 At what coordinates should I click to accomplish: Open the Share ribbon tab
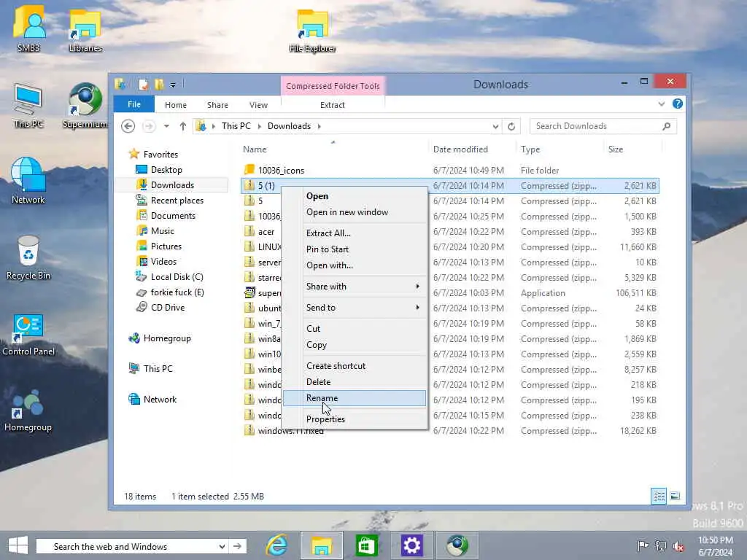coord(217,105)
